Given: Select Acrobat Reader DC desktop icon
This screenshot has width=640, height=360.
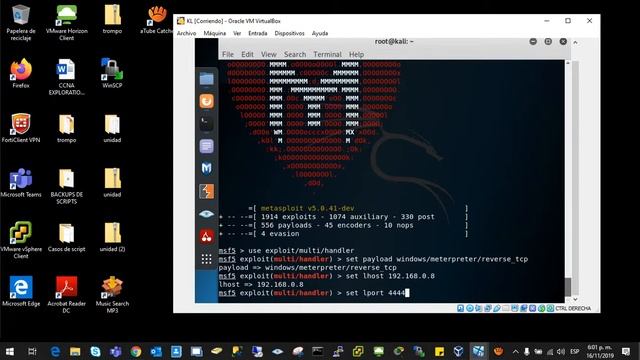Looking at the screenshot, I should point(67,296).
